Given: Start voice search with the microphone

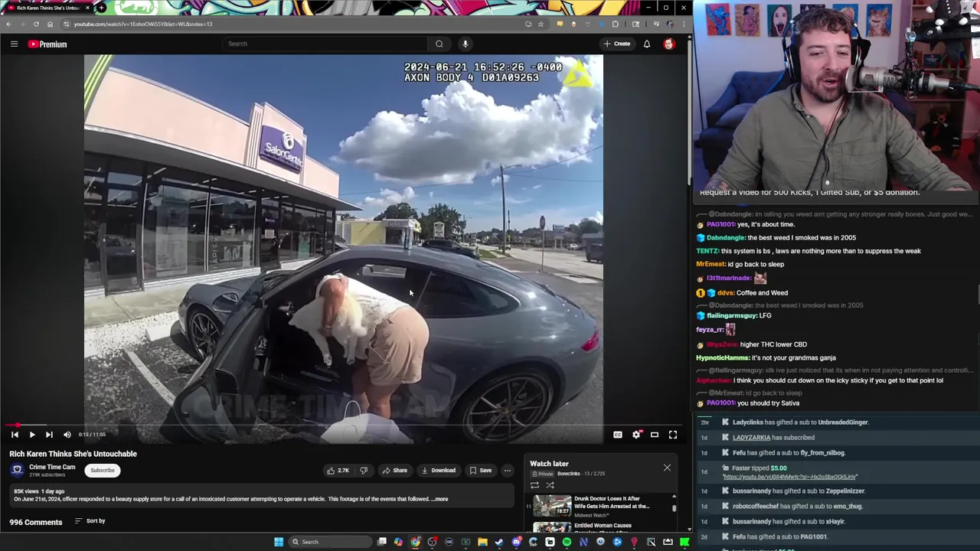Looking at the screenshot, I should pyautogui.click(x=465, y=44).
